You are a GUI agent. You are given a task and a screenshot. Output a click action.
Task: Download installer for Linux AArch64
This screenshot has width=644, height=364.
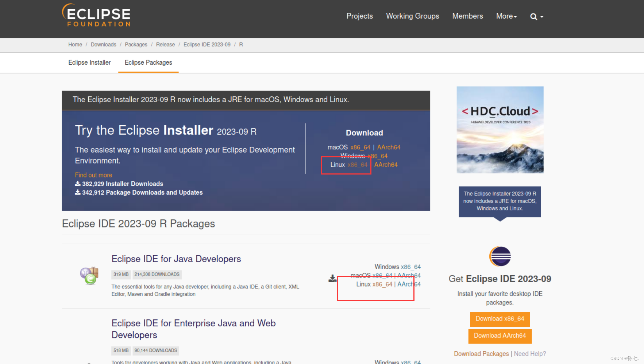(x=386, y=165)
